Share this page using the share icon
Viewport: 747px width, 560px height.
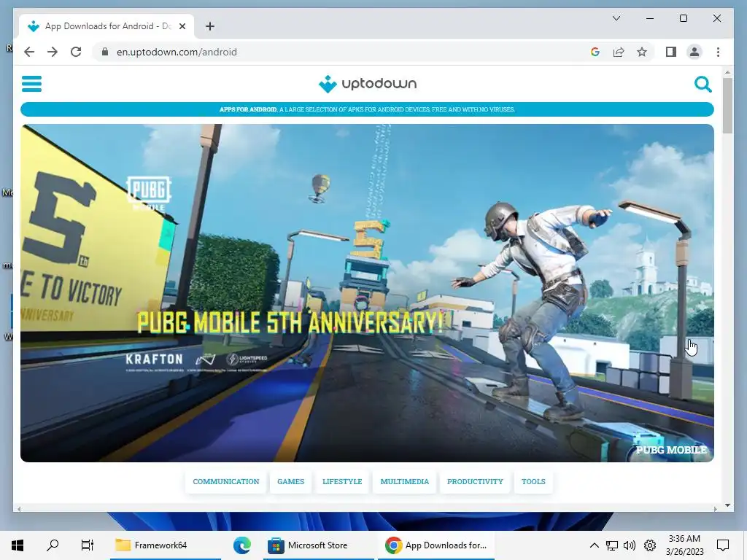click(x=619, y=52)
